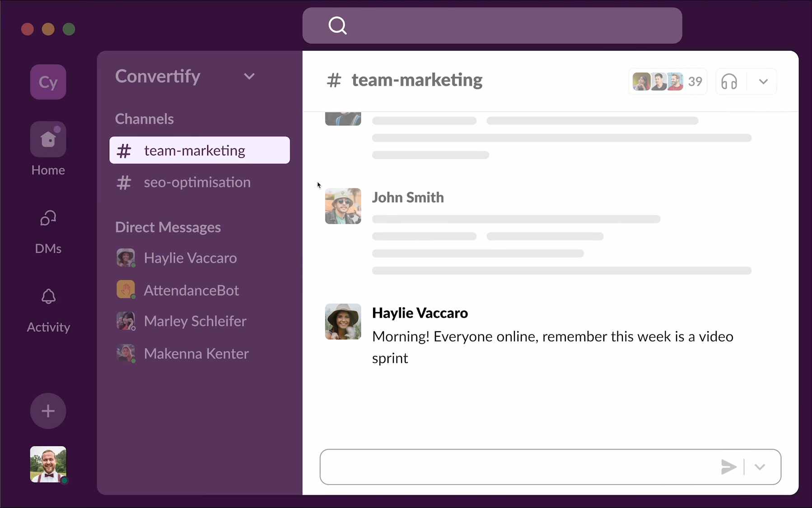Select the Cy workspace icon
The image size is (812, 508).
[x=48, y=82]
